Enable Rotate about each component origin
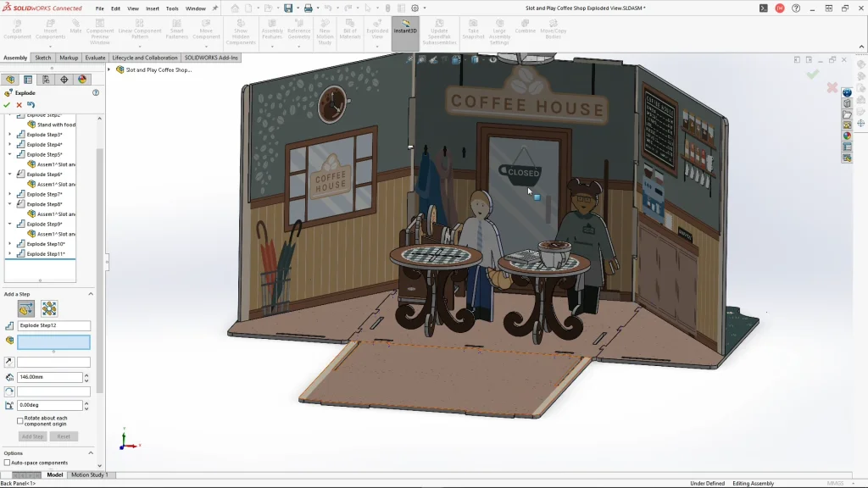868x488 pixels. [x=20, y=421]
